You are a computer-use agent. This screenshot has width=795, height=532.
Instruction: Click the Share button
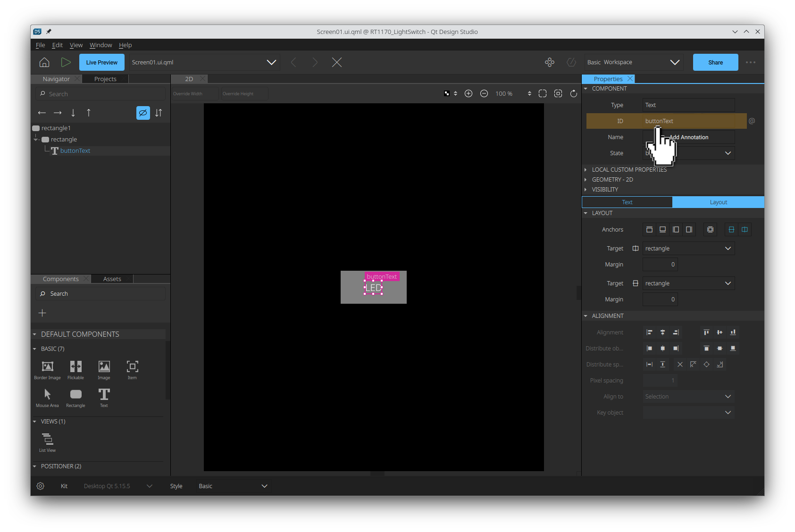tap(715, 62)
